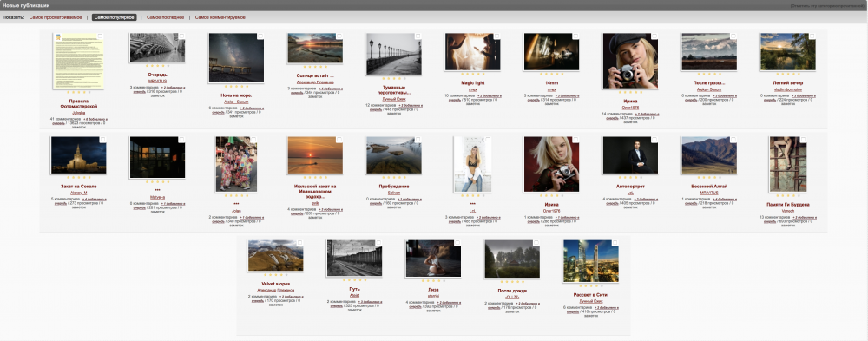Open the Правила Фотомастерской title link
Viewport: 868px width, 341px height.
pos(79,103)
